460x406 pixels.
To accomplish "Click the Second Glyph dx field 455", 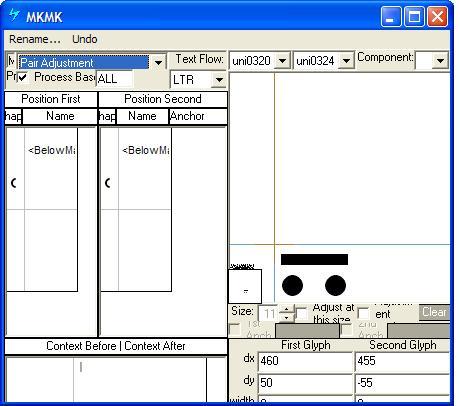I will tap(402, 361).
